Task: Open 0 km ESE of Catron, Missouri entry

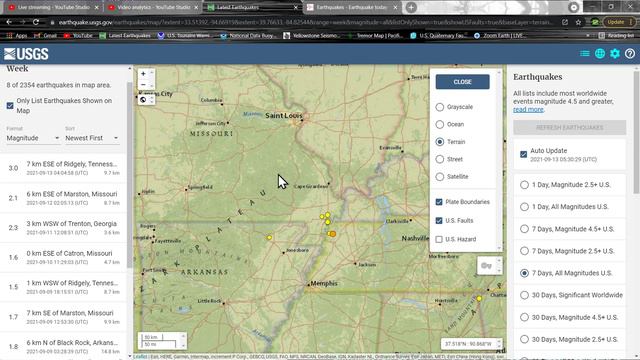Action: coord(63,258)
